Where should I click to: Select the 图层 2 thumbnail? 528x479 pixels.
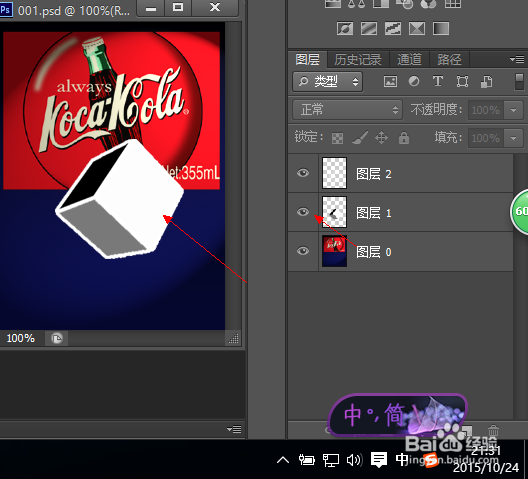click(334, 173)
